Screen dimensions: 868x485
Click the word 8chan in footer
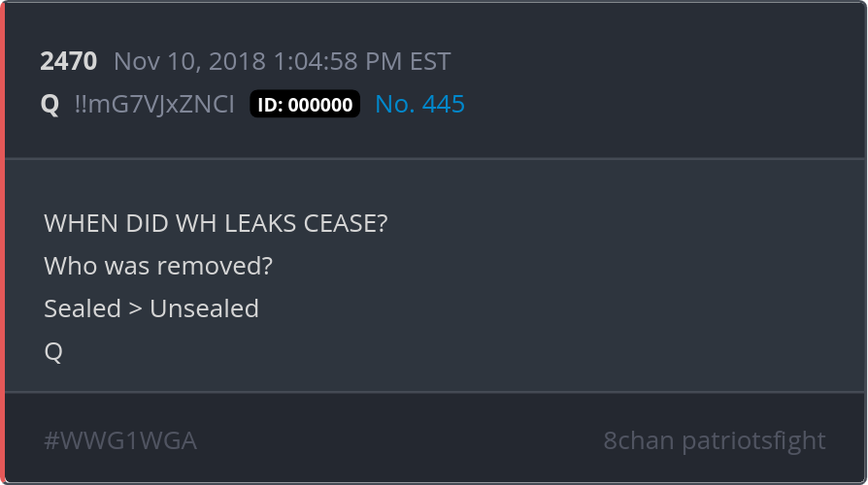click(639, 440)
